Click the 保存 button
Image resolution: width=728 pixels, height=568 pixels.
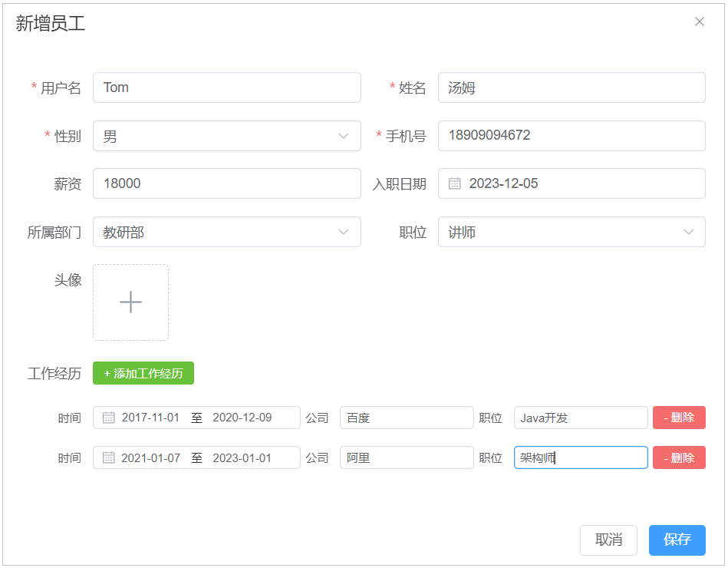click(677, 540)
